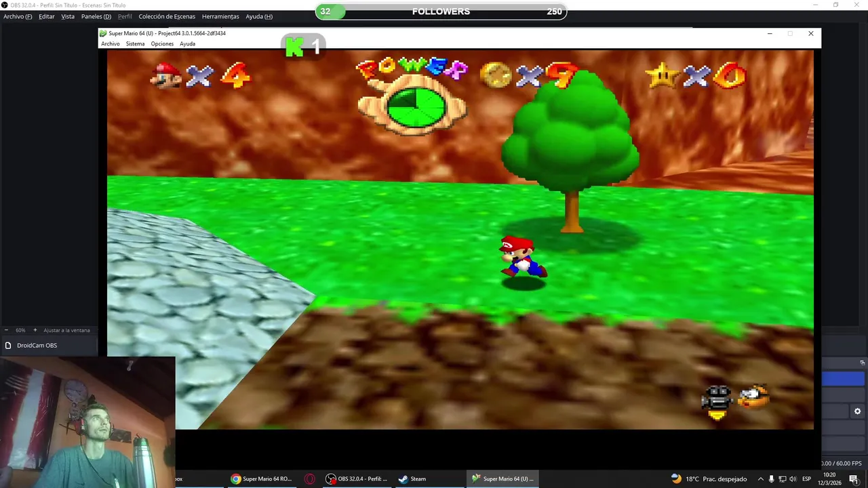Click the FOLLOWERS goal progress bar
Screen dimensions: 868x488
pos(441,12)
